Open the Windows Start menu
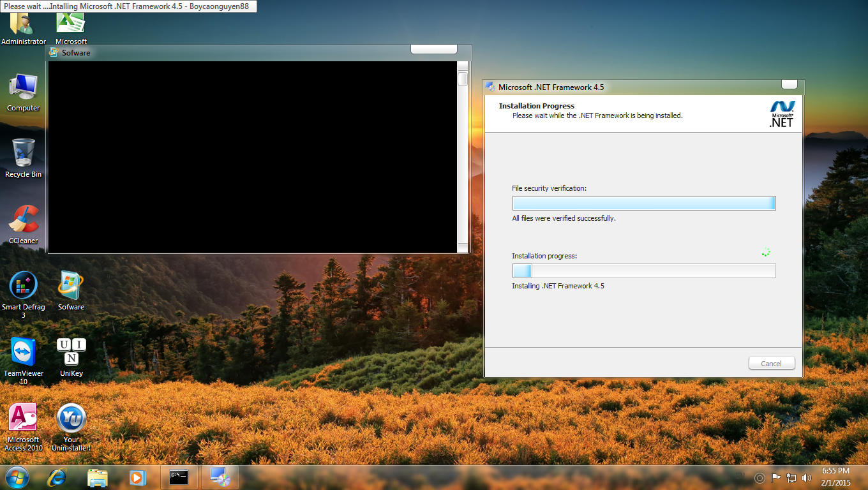The height and width of the screenshot is (490, 868). (17, 477)
